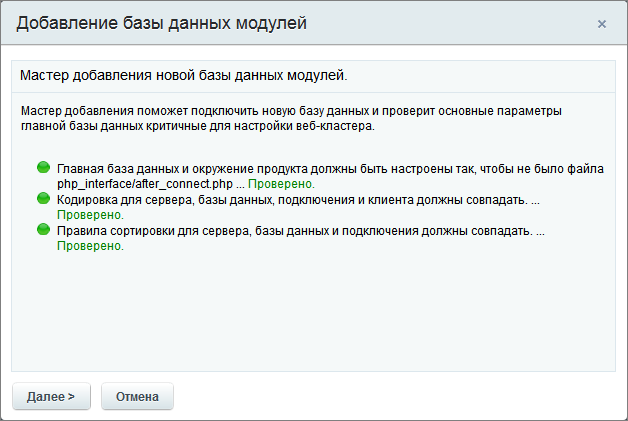Click Проверено status under Правила сортировки line

click(90, 246)
